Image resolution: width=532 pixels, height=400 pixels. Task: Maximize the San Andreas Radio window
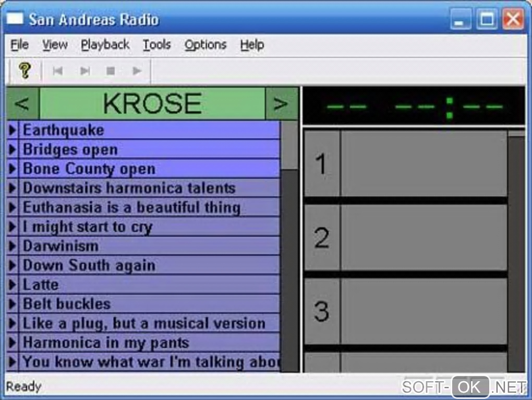tap(487, 19)
